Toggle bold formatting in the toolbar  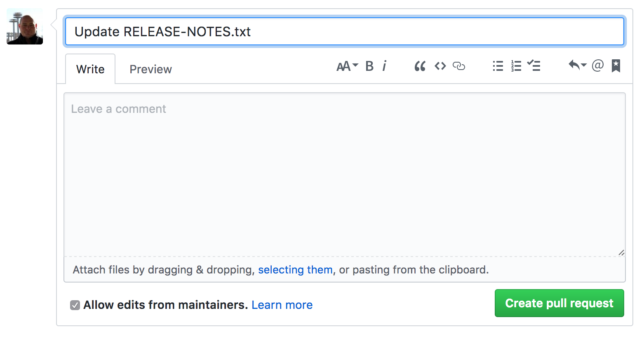(369, 66)
